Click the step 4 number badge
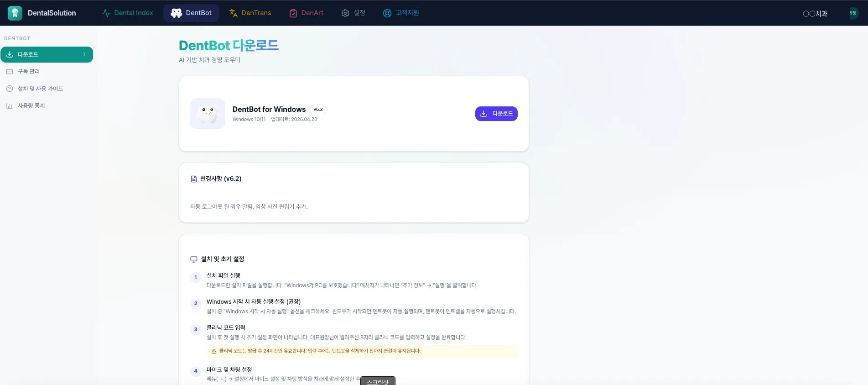The height and width of the screenshot is (385, 868). (196, 371)
